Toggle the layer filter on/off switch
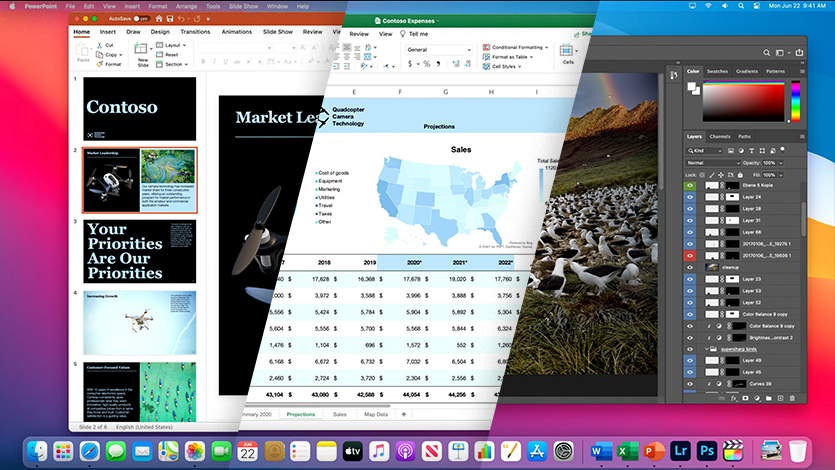 coord(782,150)
